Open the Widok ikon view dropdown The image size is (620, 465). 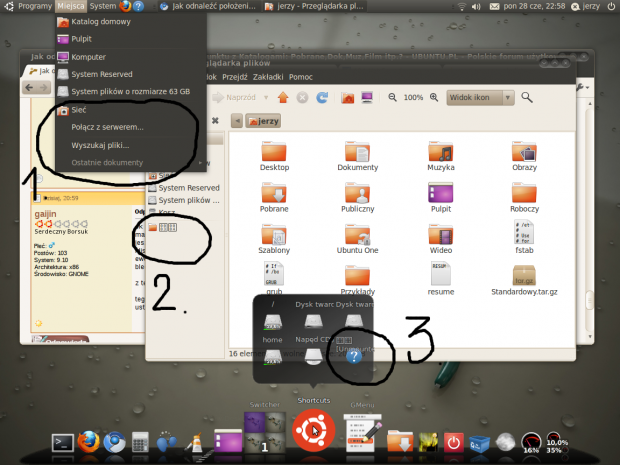480,97
